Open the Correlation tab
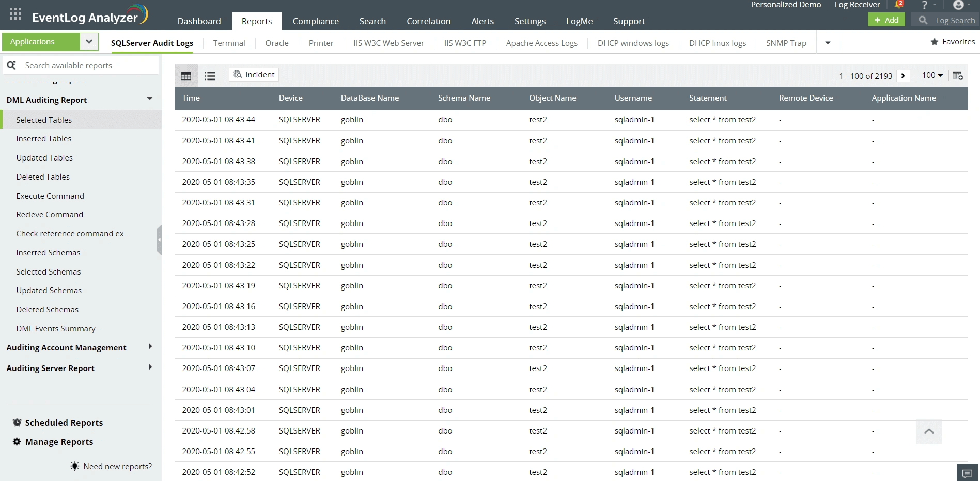Viewport: 980px width, 481px height. pos(428,21)
